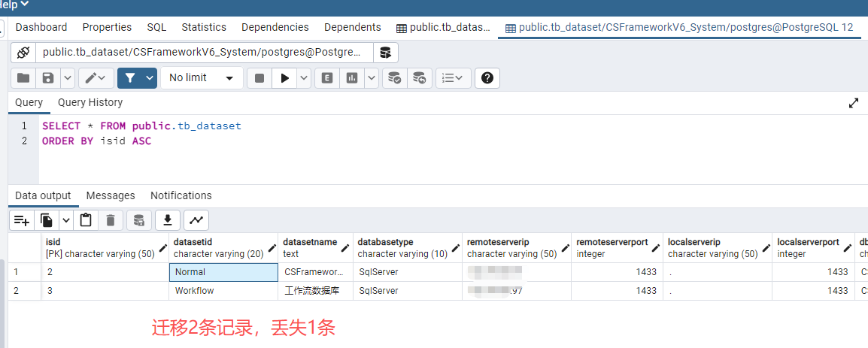Open the Statistics tab
The height and width of the screenshot is (348, 868).
pyautogui.click(x=204, y=27)
